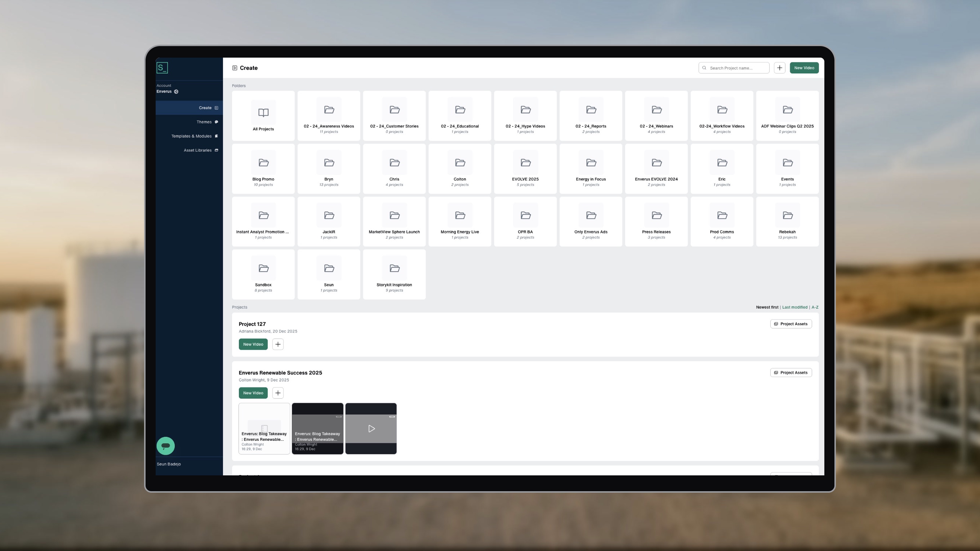
Task: Sort projects by Newest first
Action: pos(767,307)
